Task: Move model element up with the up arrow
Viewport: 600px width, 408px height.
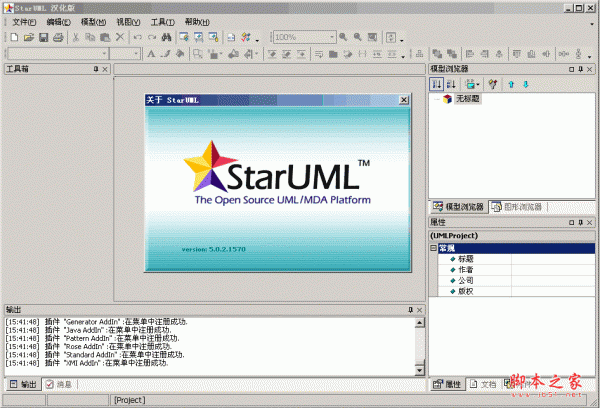Action: click(x=511, y=84)
